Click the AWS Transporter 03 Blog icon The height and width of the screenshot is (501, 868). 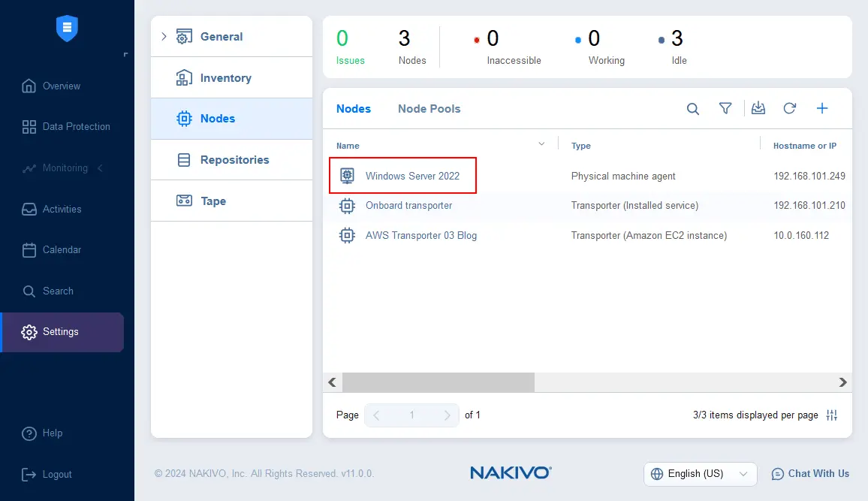(347, 235)
